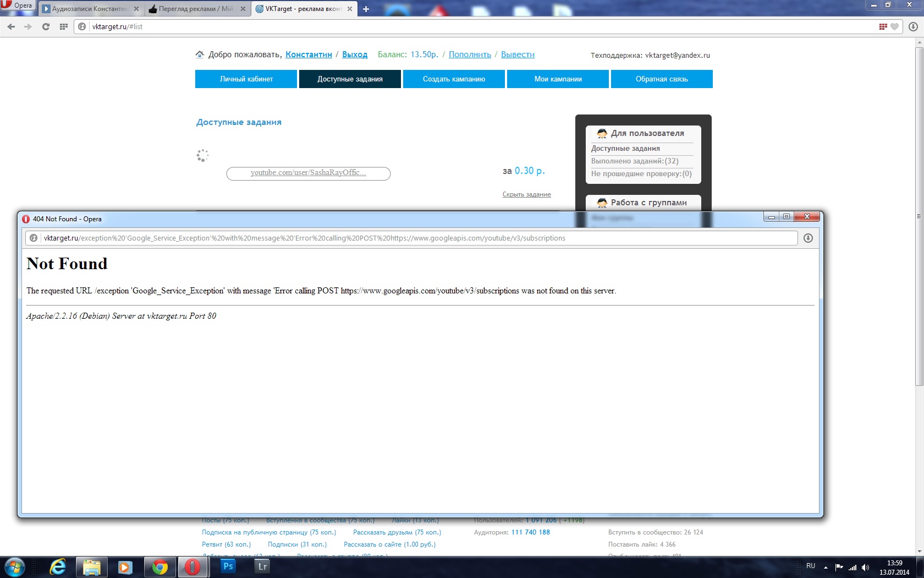
Task: Click the Для пользователя avatar icon
Action: (602, 133)
